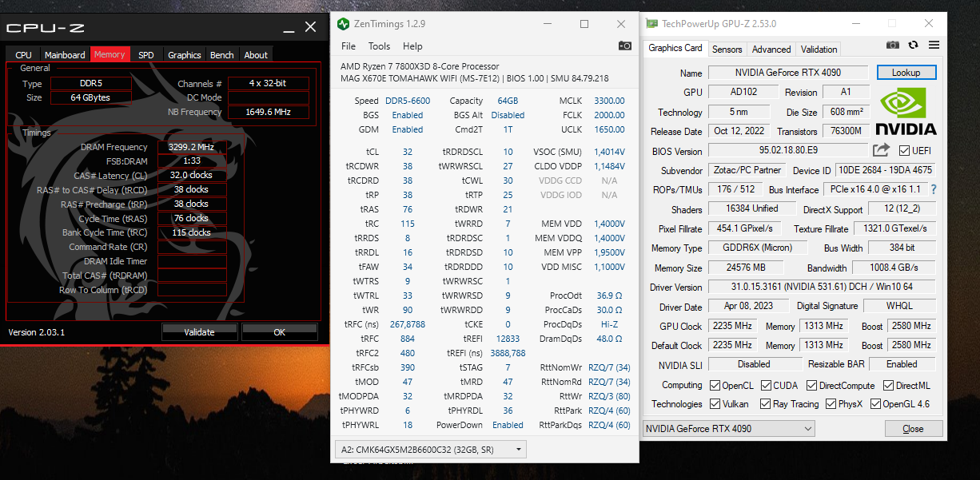Viewport: 980px width, 480px height.
Task: Click the PowerDown Enabled value in ZenTimings
Action: [x=508, y=425]
